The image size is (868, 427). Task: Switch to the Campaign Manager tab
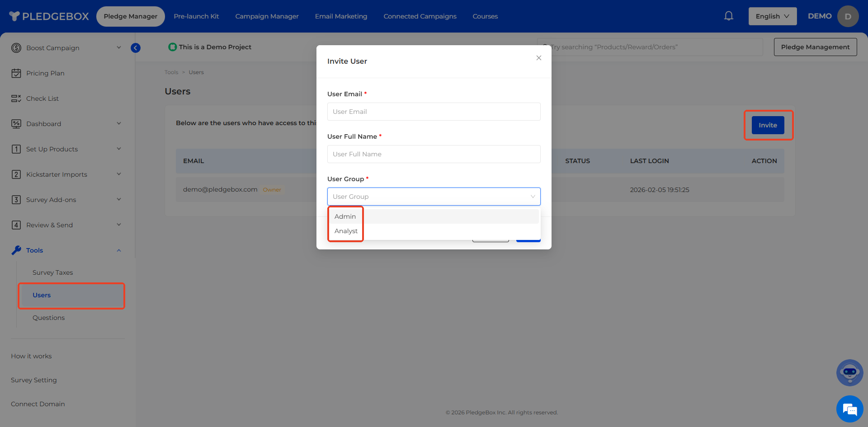tap(267, 16)
